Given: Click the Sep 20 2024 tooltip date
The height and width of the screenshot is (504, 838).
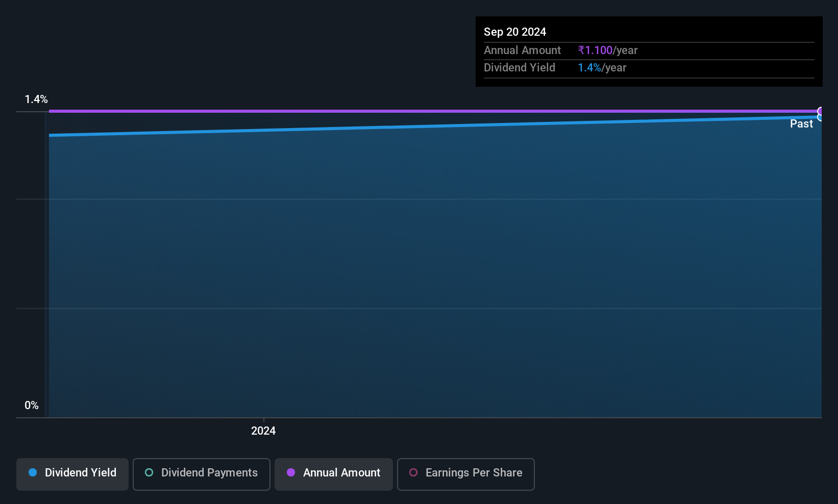Looking at the screenshot, I should [x=515, y=32].
